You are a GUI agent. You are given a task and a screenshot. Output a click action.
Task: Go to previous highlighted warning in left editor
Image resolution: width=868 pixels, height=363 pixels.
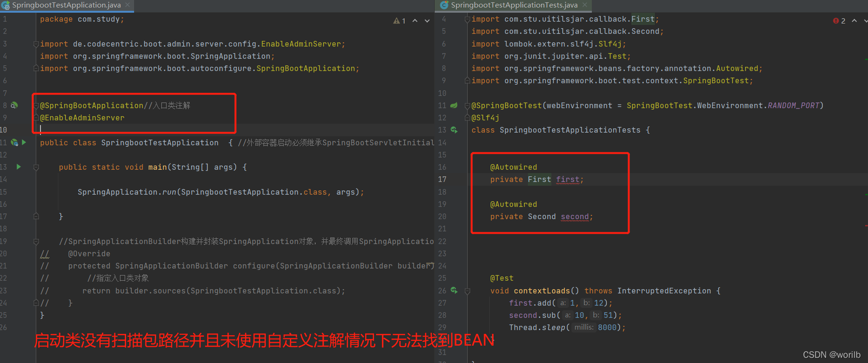point(415,21)
